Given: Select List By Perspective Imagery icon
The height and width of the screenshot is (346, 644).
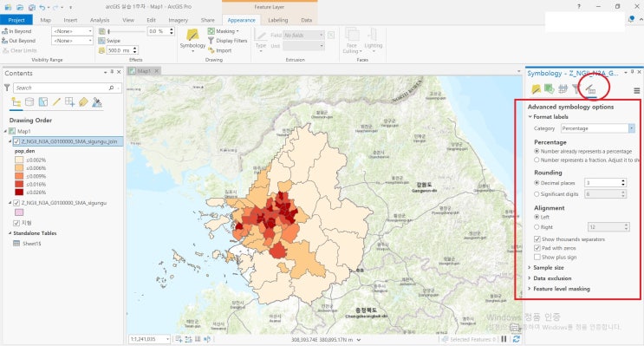Looking at the screenshot, I should 97,102.
